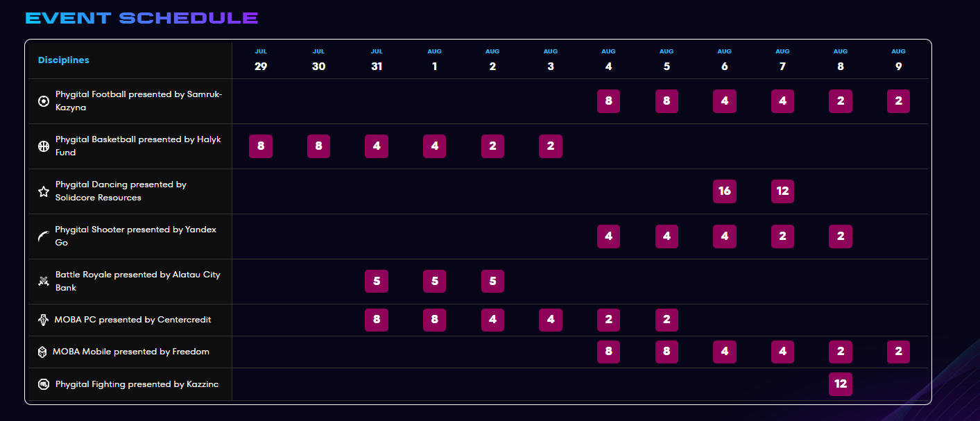Click the Phygital Football ball icon
Viewport: 980px width, 421px height.
[x=44, y=101]
